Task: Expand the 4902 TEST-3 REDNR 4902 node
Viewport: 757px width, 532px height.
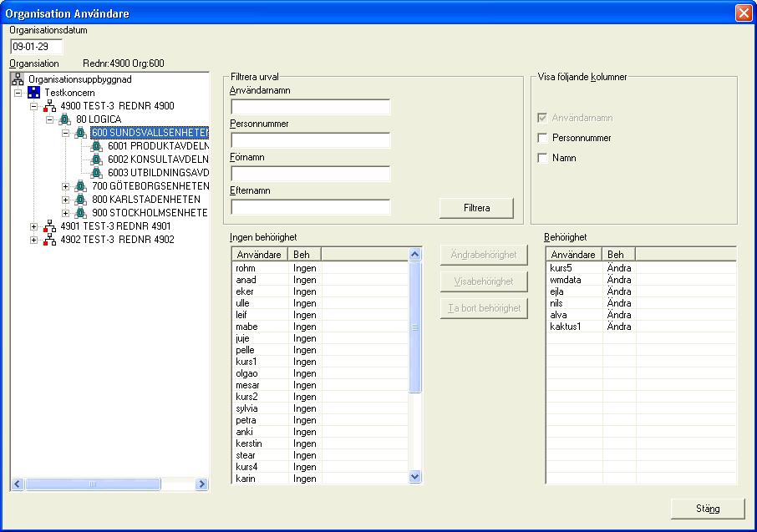Action: click(x=33, y=240)
